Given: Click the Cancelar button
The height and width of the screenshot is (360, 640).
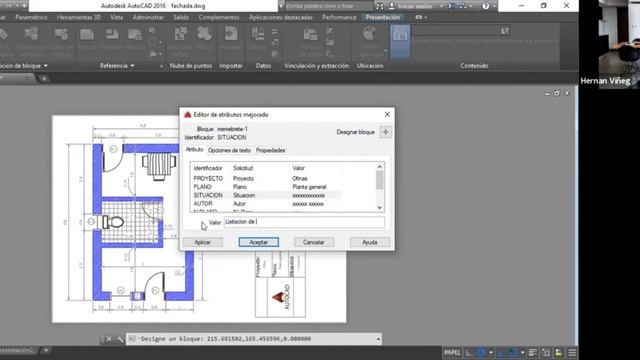Looking at the screenshot, I should [x=314, y=242].
